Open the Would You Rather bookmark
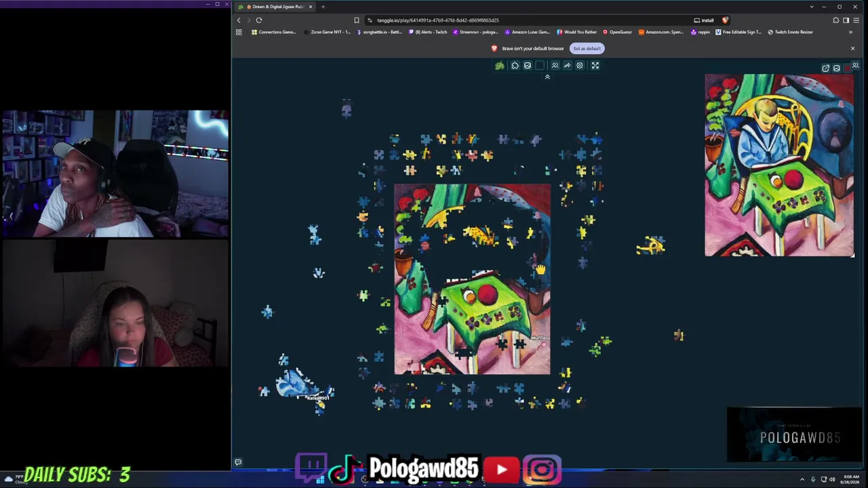 tap(578, 32)
